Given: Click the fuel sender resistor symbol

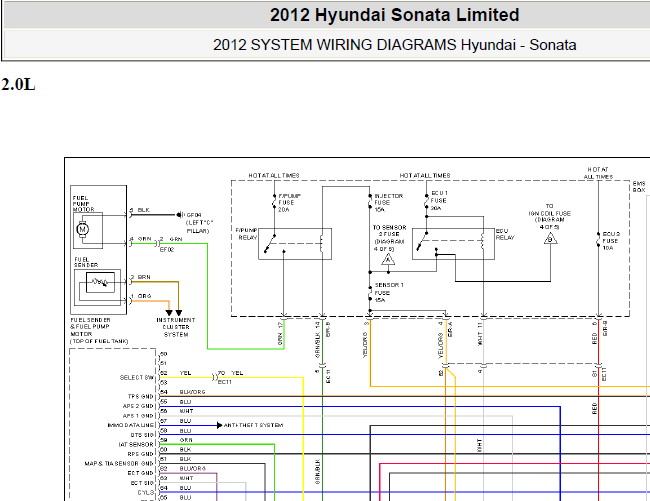Looking at the screenshot, I should coord(100,282).
